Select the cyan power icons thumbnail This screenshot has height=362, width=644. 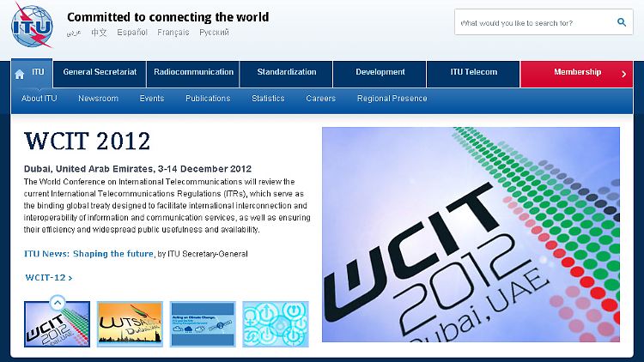pyautogui.click(x=275, y=324)
